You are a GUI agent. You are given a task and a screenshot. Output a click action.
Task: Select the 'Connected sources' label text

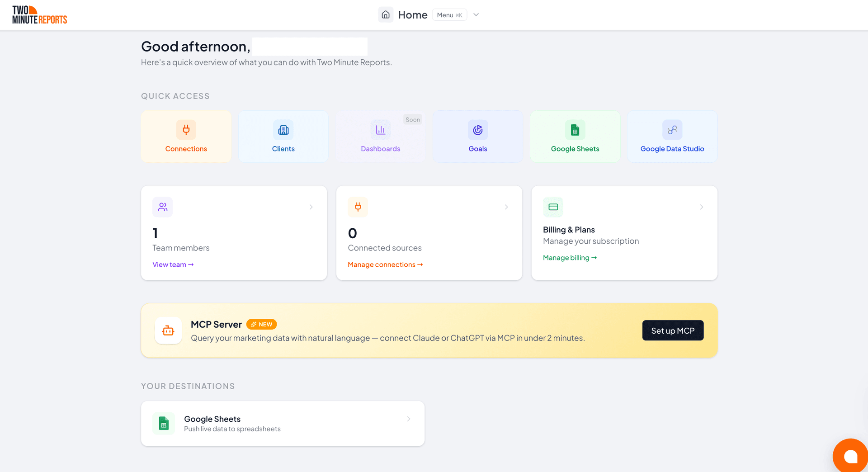pos(385,248)
